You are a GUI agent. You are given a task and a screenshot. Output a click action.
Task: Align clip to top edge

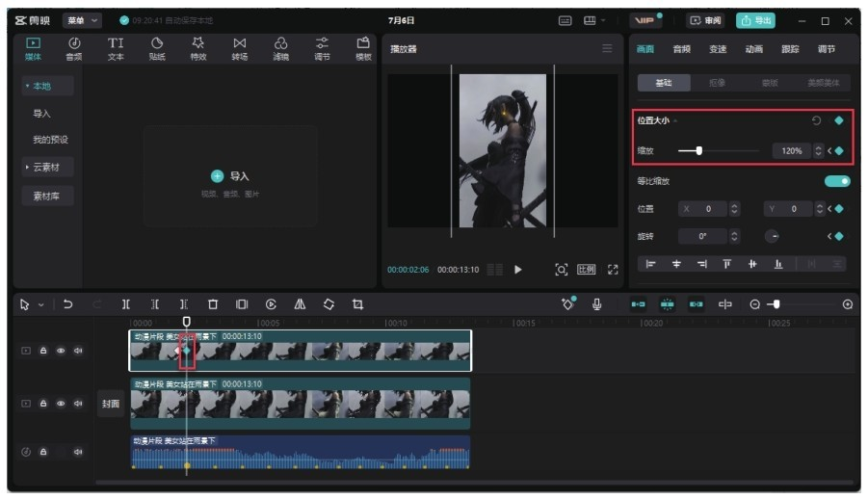tap(726, 264)
